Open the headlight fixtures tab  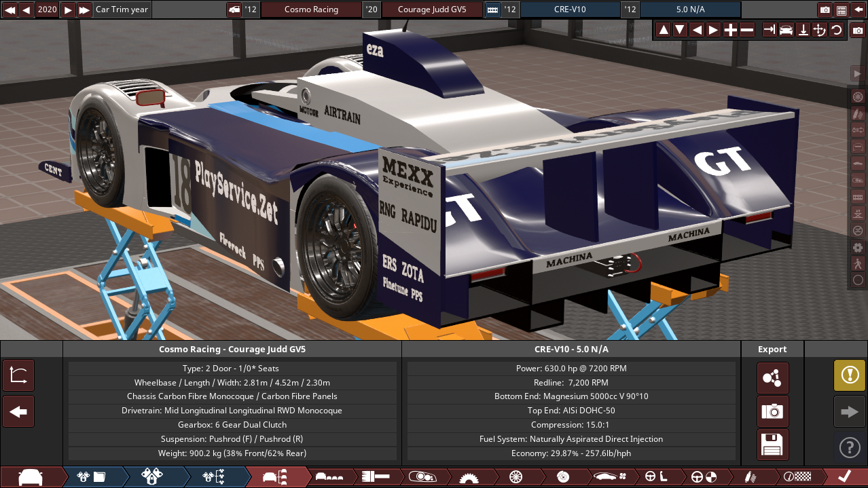(x=422, y=477)
